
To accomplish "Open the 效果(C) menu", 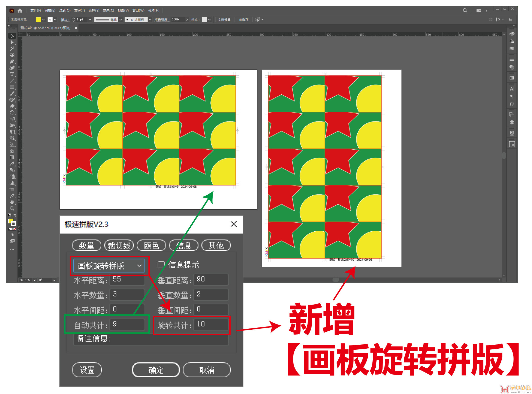I will click(x=108, y=10).
